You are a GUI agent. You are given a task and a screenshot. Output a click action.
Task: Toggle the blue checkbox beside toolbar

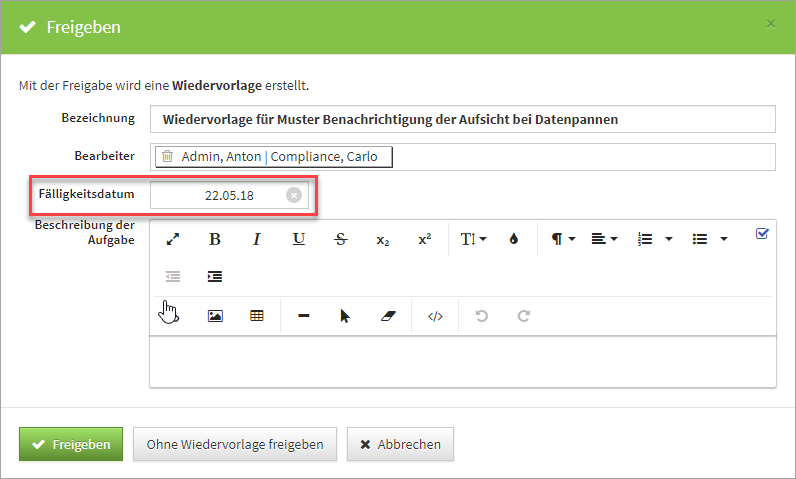coord(762,234)
